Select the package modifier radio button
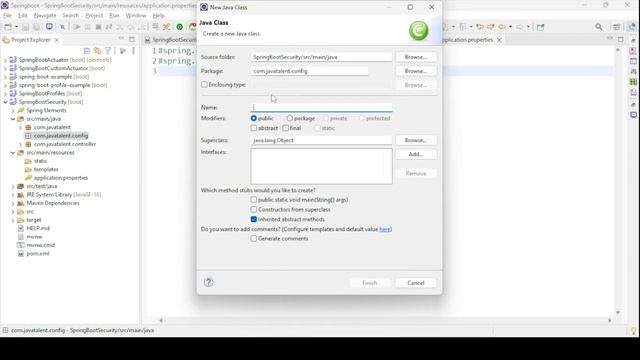 290,118
